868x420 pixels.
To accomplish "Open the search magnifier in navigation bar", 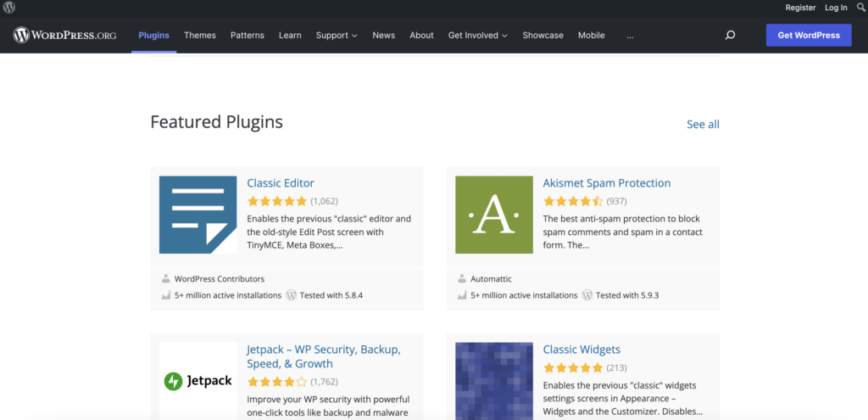I will [x=730, y=36].
